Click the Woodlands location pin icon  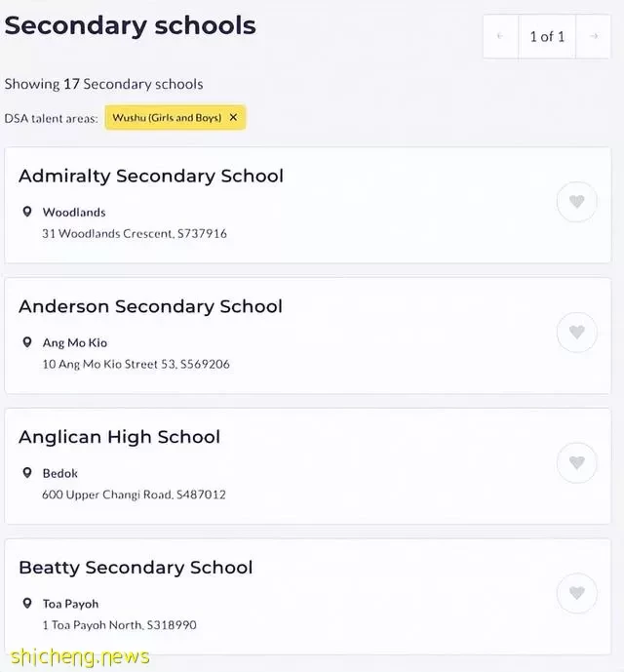(27, 212)
